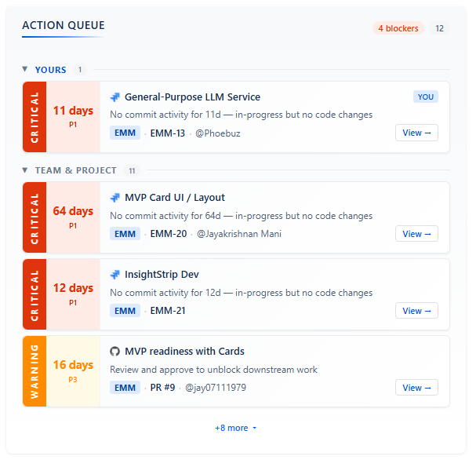Open View for MVP readiness with Cards

pos(416,388)
